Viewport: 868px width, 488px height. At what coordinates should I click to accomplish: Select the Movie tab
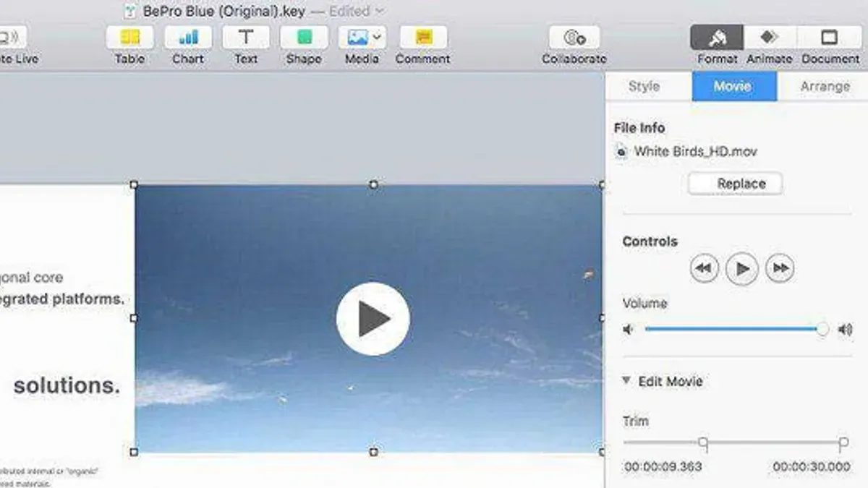(733, 86)
